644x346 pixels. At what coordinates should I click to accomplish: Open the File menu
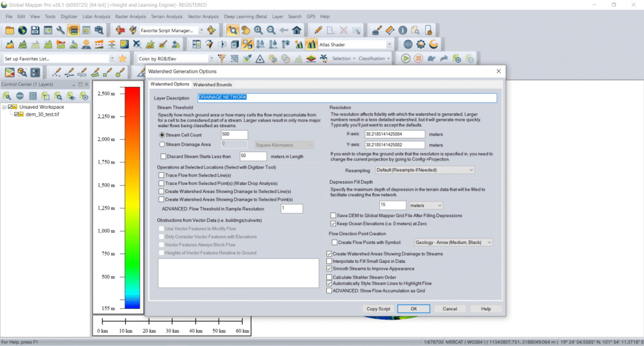pyautogui.click(x=9, y=16)
